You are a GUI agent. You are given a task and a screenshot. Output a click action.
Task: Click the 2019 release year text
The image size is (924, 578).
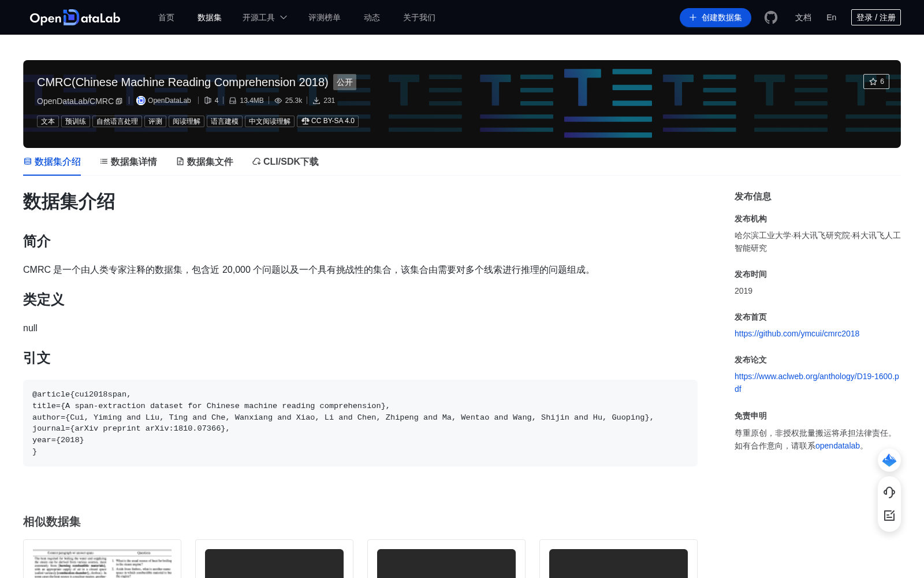pyautogui.click(x=743, y=291)
